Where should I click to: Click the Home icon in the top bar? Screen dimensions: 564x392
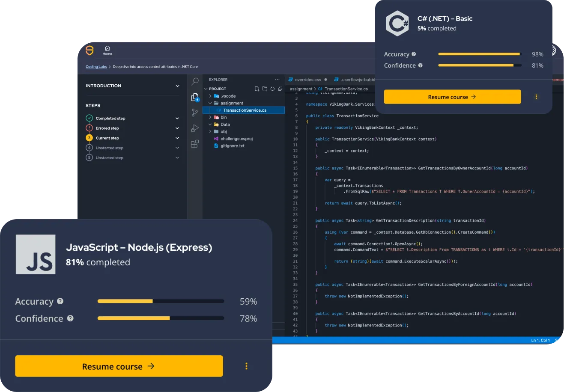107,49
